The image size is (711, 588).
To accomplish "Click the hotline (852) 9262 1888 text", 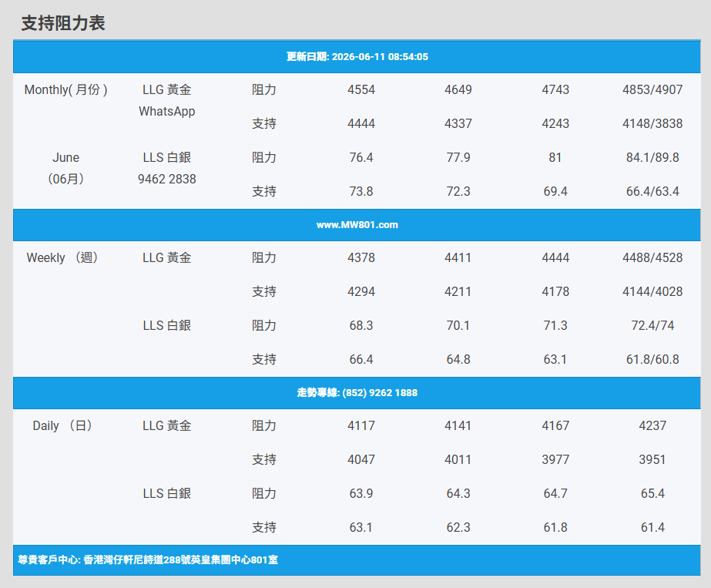I will [x=380, y=393].
